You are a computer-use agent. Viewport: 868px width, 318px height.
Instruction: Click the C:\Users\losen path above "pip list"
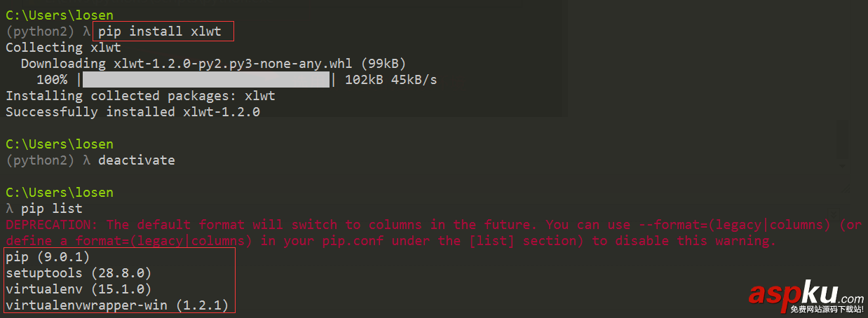point(59,193)
